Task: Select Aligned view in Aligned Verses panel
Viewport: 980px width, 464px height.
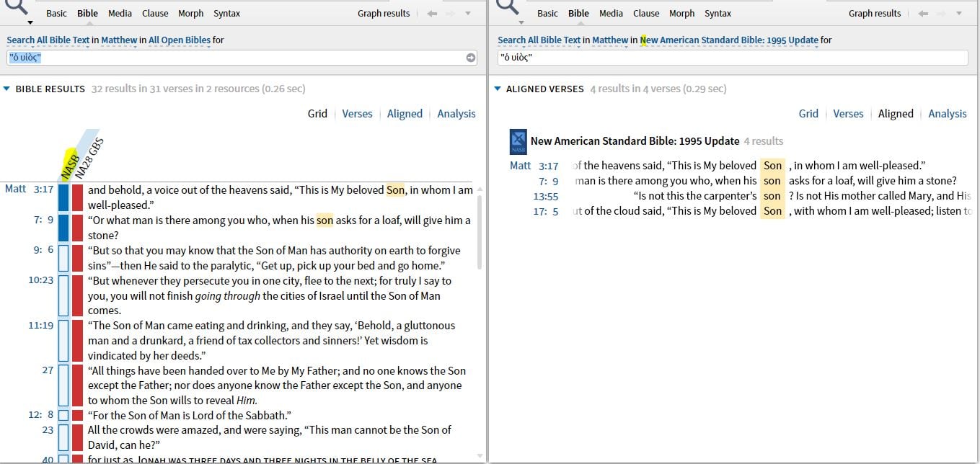Action: tap(896, 114)
